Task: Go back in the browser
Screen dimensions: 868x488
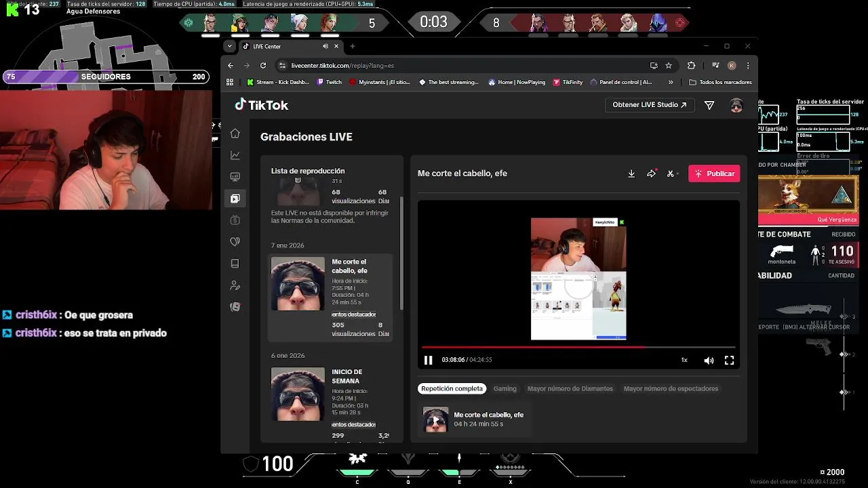Action: click(x=231, y=66)
